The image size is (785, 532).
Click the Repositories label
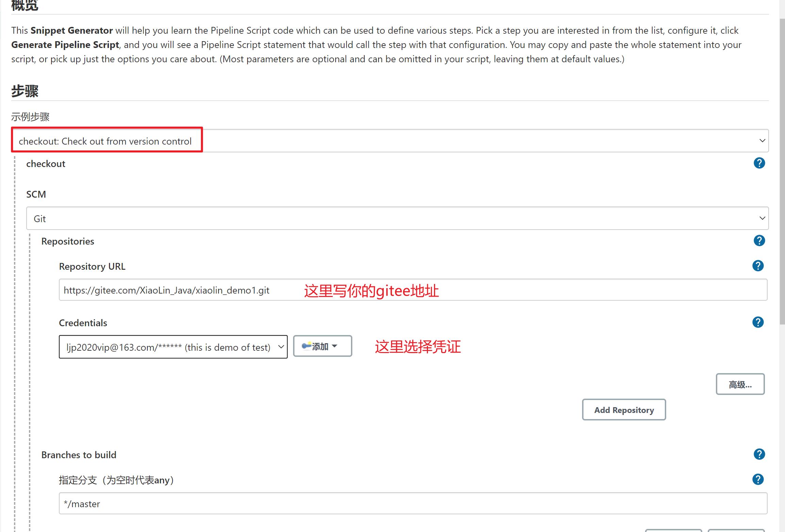click(x=68, y=242)
